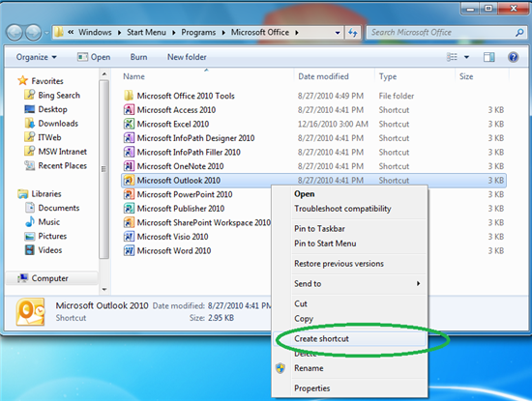The width and height of the screenshot is (532, 401).
Task: Toggle the preview pane button
Action: coord(488,57)
